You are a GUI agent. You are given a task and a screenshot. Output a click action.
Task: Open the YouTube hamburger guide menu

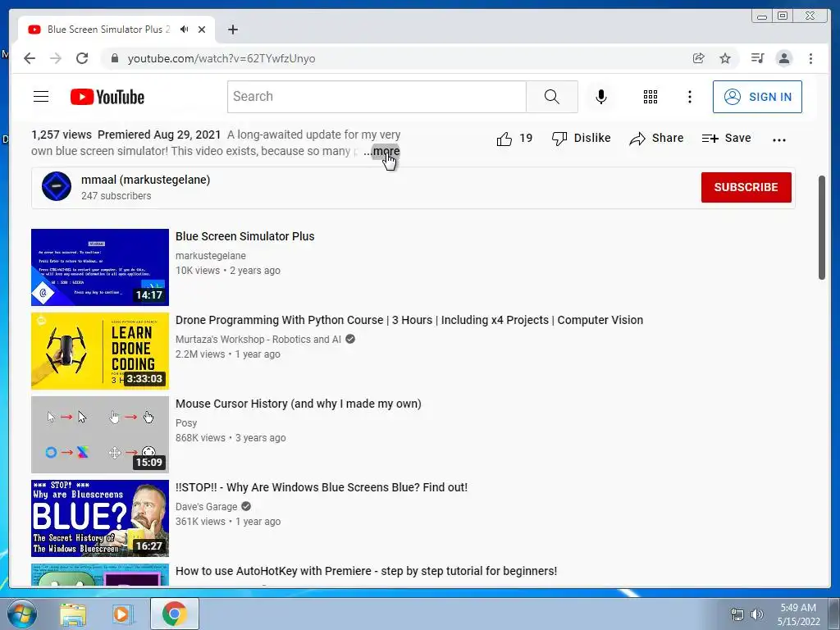click(41, 97)
